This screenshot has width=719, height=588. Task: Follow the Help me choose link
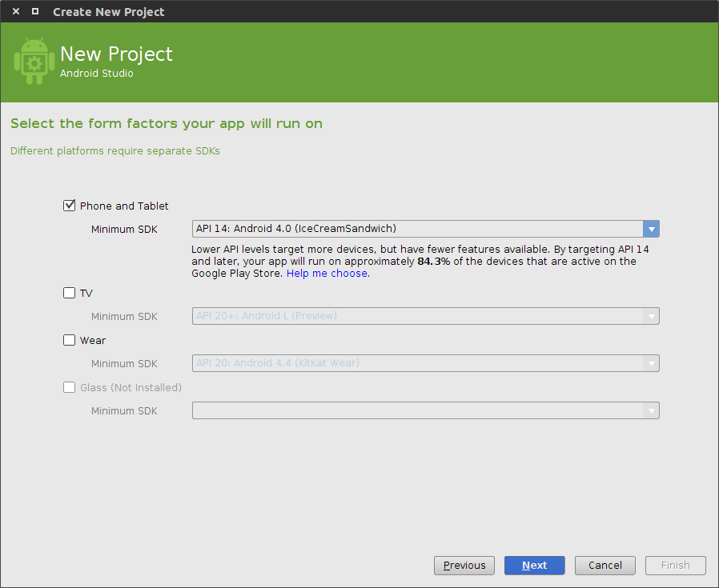click(x=327, y=274)
